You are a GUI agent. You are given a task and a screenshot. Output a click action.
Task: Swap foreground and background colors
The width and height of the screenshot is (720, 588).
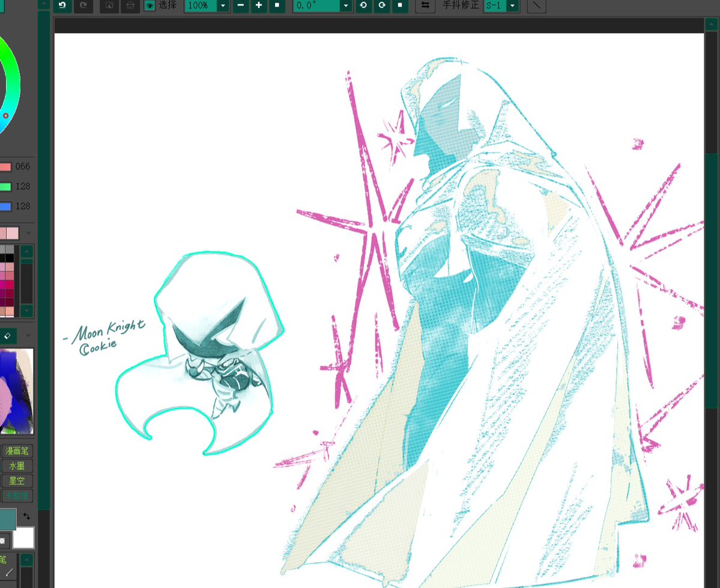point(26,517)
